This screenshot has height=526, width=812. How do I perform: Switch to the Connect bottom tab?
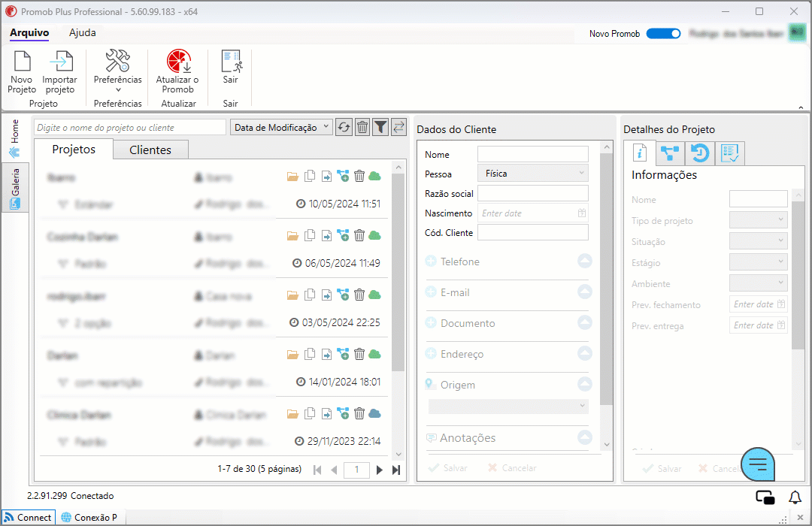pyautogui.click(x=29, y=517)
